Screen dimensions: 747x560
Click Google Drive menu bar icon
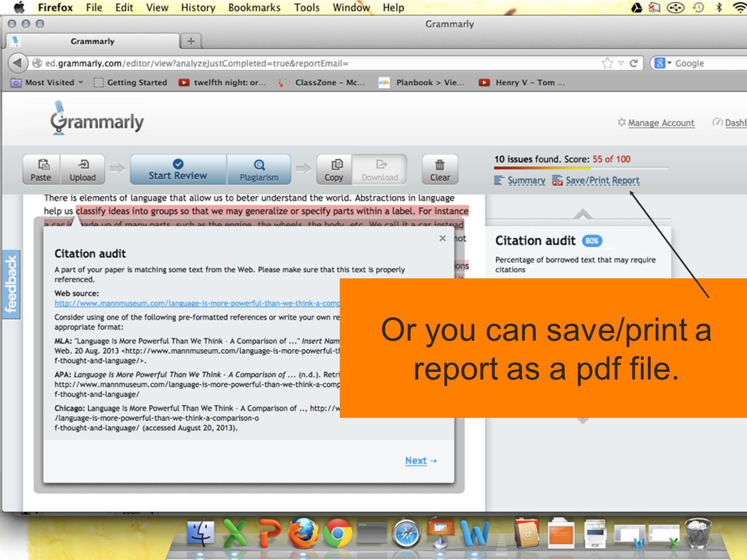click(x=636, y=8)
